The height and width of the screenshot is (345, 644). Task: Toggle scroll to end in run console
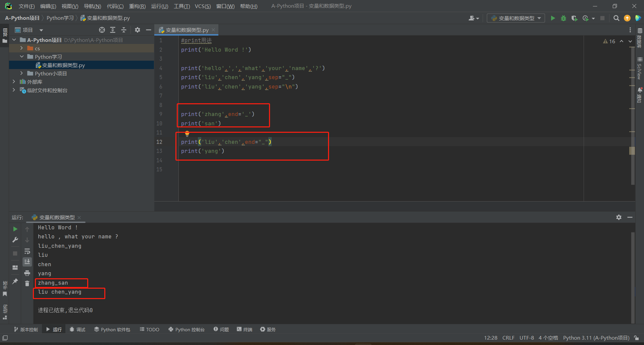pyautogui.click(x=27, y=262)
